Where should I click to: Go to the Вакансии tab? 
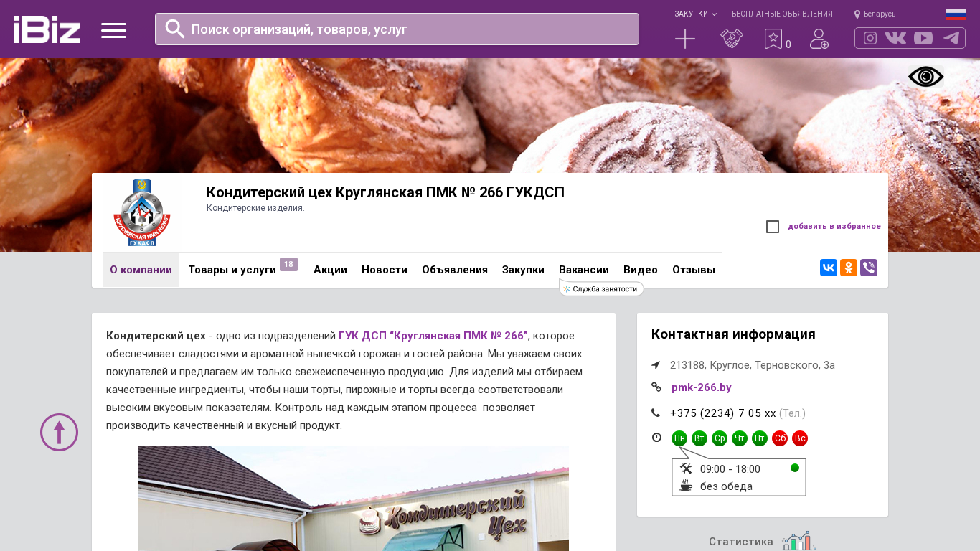point(584,270)
